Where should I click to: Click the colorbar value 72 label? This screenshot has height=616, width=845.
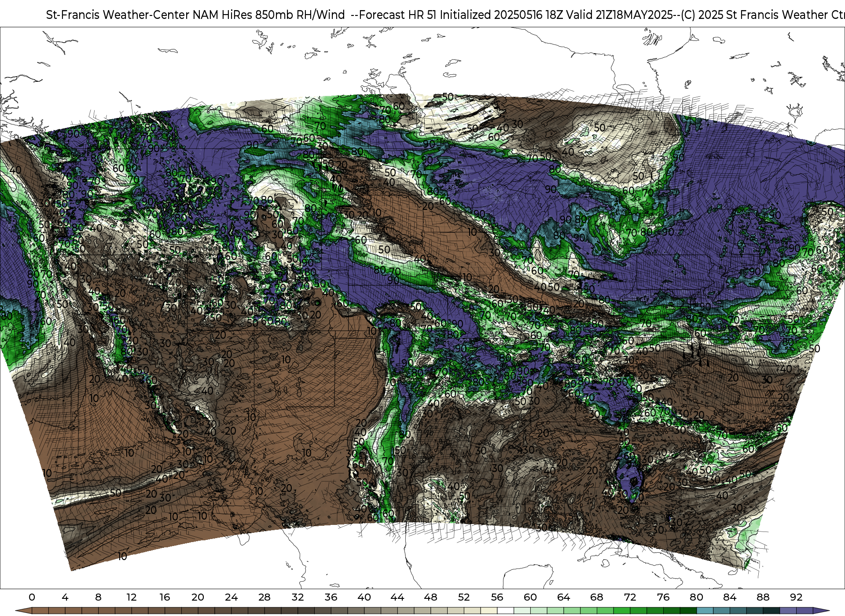[630, 597]
